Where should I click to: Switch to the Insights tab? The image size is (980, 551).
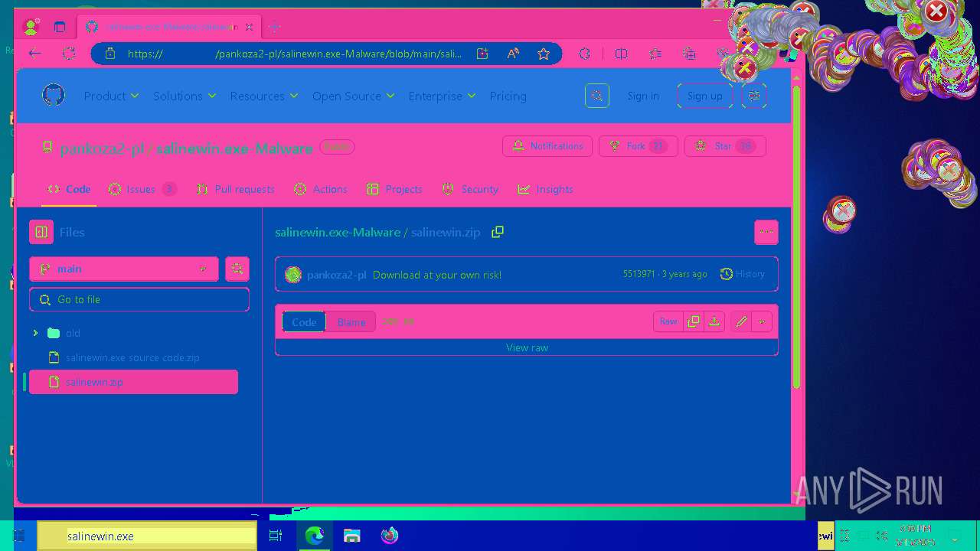tap(545, 189)
